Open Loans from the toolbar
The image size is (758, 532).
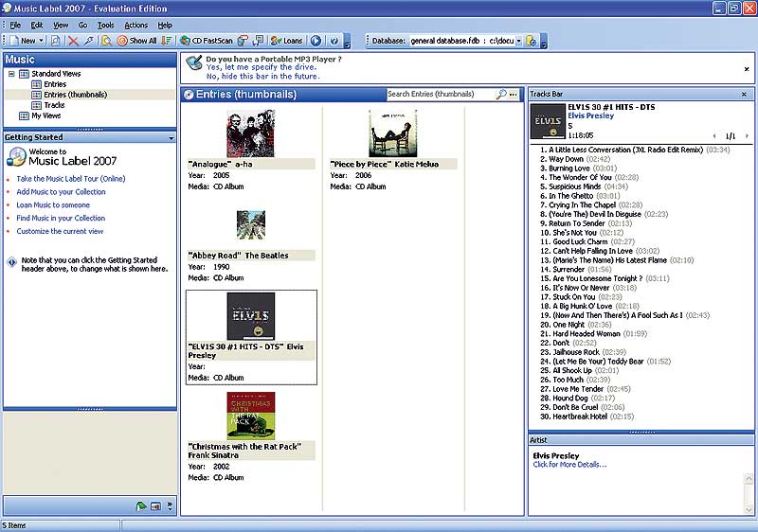(287, 41)
